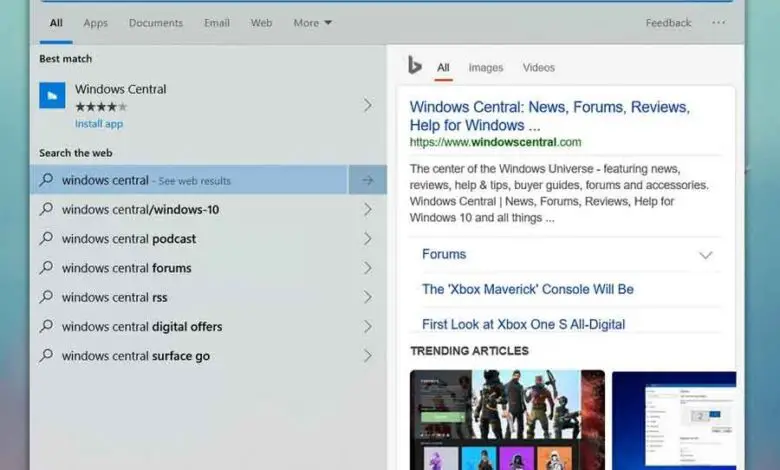780x470 pixels.
Task: Switch to the Web filter tab
Action: coord(261,23)
